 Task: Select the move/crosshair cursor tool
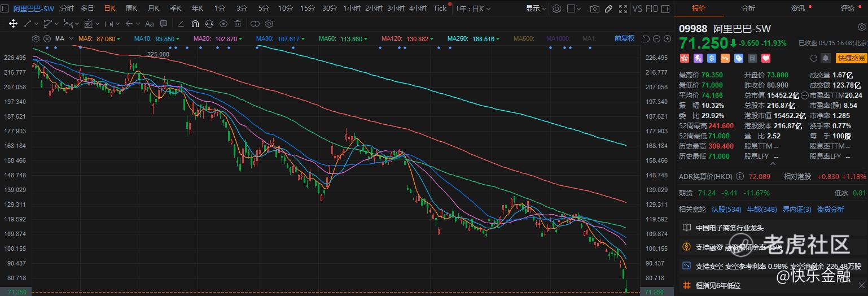(x=13, y=24)
